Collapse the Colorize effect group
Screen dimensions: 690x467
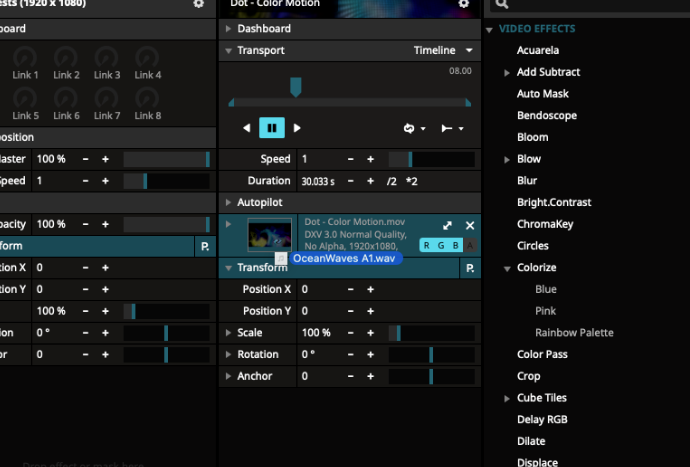[505, 268]
